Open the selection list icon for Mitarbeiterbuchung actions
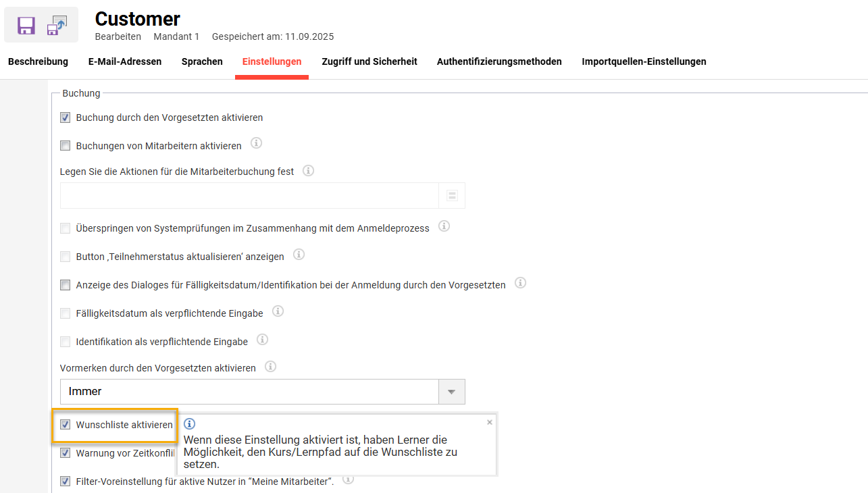The image size is (868, 493). click(x=452, y=195)
